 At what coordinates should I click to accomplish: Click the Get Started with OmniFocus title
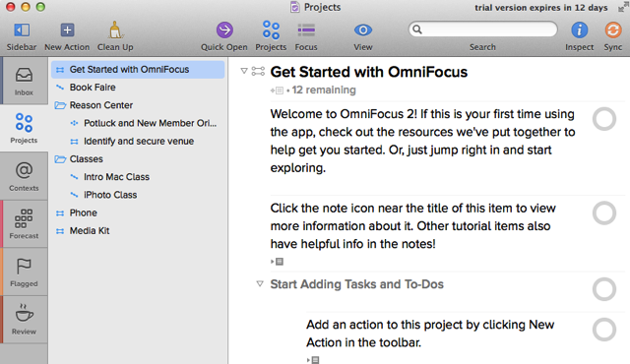point(369,72)
